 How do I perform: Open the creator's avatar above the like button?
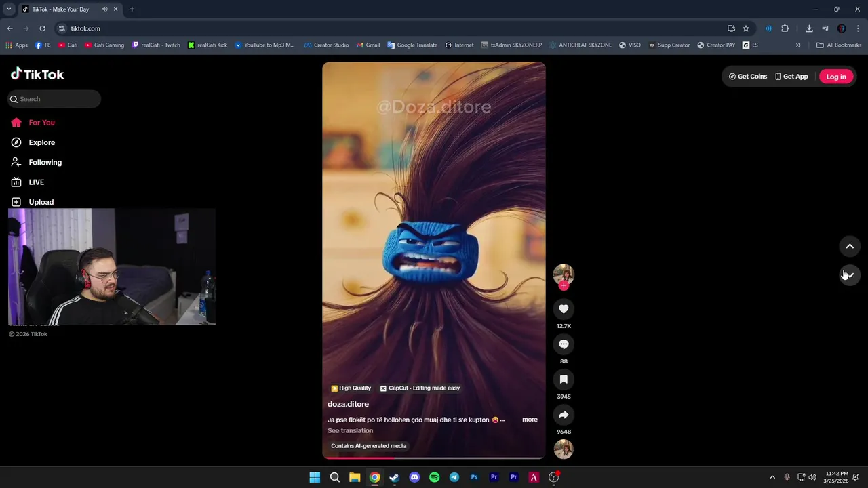(564, 274)
